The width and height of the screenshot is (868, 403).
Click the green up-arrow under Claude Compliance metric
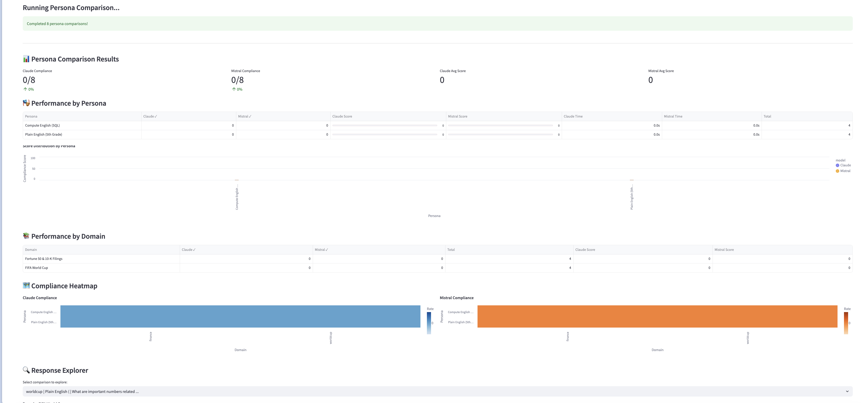(x=25, y=89)
